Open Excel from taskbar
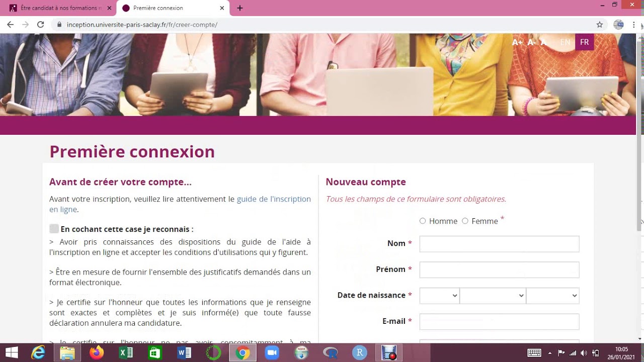 [126, 352]
